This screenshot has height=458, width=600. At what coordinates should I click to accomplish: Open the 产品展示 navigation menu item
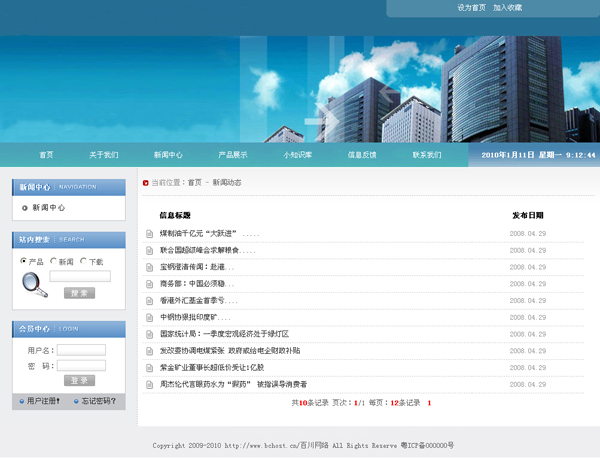tap(233, 155)
